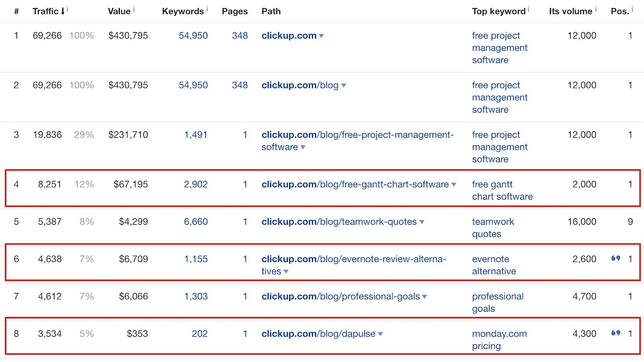This screenshot has height=362, width=644.
Task: Click the featured snippet quote icon in evernote alternative row
Action: tap(616, 258)
